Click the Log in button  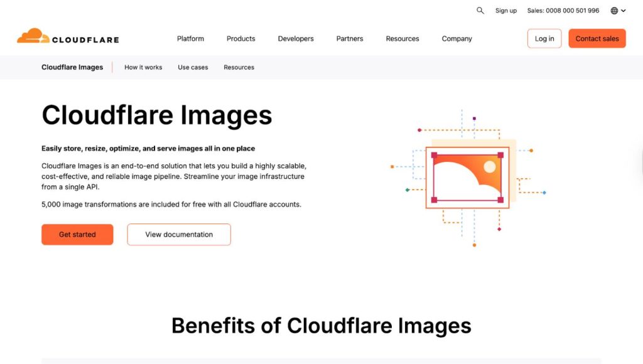pyautogui.click(x=544, y=38)
